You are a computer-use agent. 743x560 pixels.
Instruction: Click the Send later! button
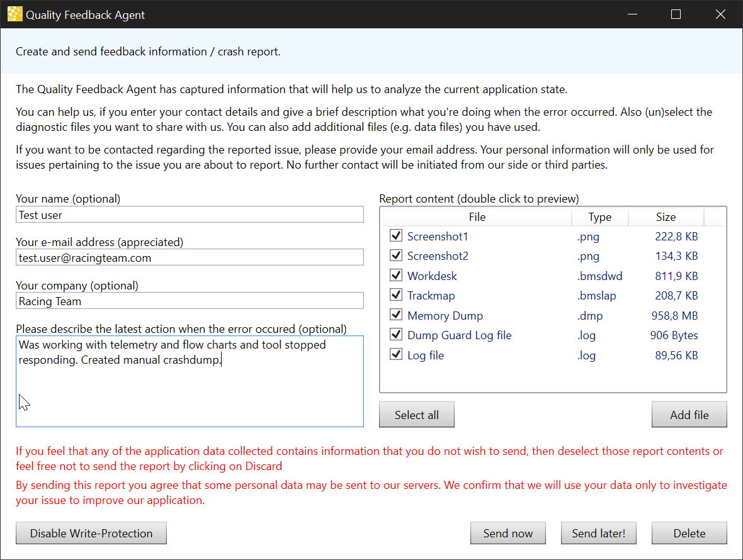[598, 533]
